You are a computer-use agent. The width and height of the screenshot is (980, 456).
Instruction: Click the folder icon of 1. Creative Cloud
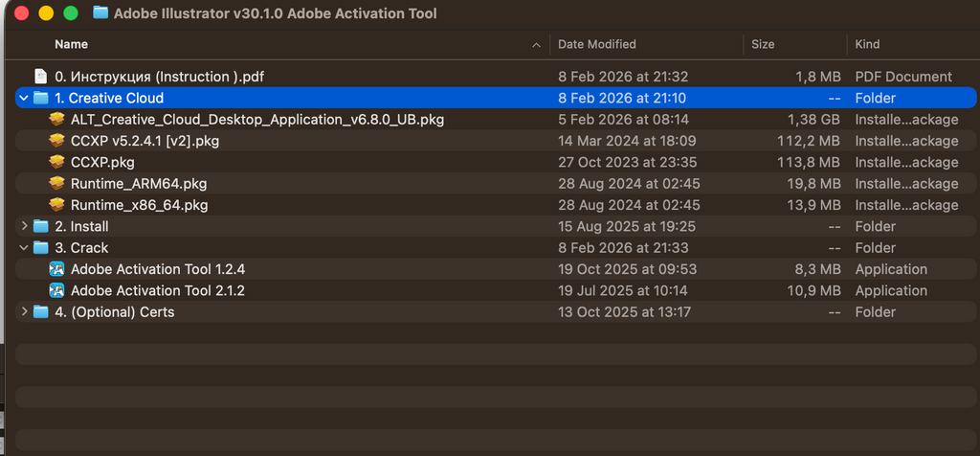tap(40, 98)
